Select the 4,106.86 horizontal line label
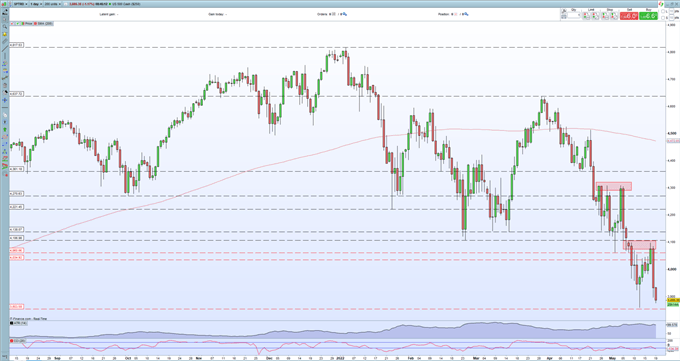The image size is (680, 361). click(17, 238)
